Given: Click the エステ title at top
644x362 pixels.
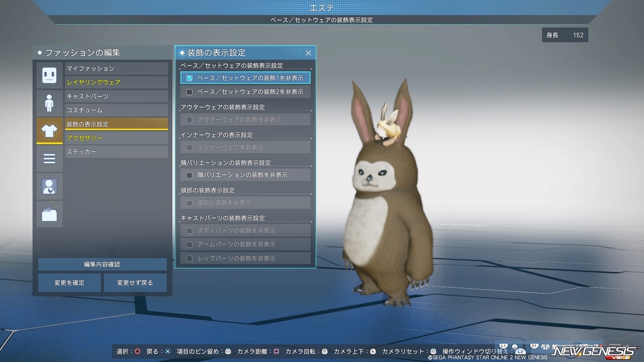Looking at the screenshot, I should [x=321, y=7].
